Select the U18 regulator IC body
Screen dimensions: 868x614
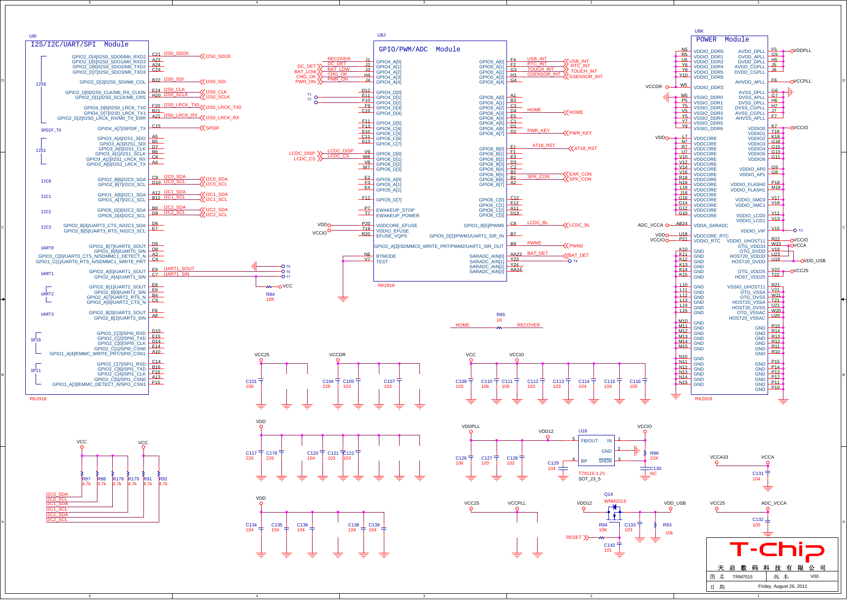pyautogui.click(x=596, y=450)
